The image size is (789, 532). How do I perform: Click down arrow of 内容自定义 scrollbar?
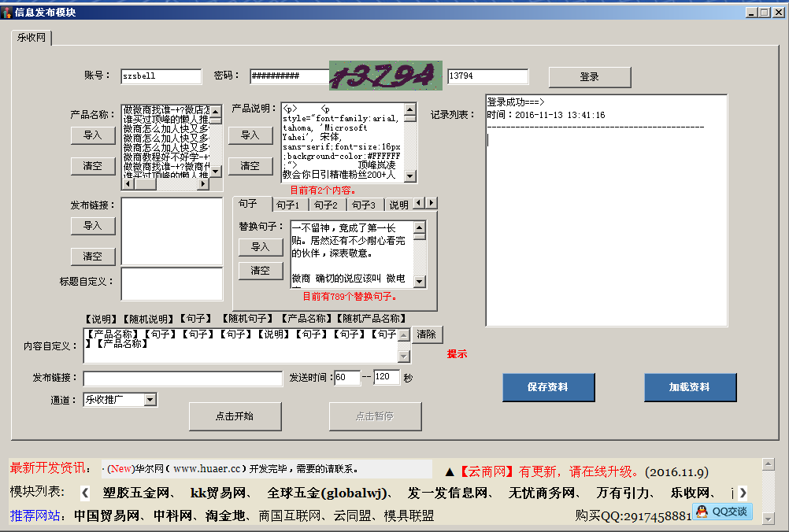[x=404, y=357]
